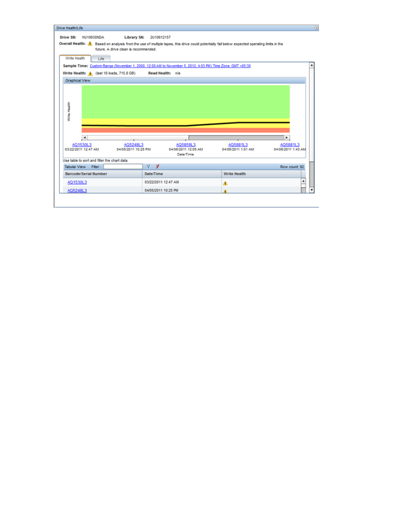The image size is (400, 532).
Task: Click warning icon in AQ5248L3 table row
Action: point(225,191)
